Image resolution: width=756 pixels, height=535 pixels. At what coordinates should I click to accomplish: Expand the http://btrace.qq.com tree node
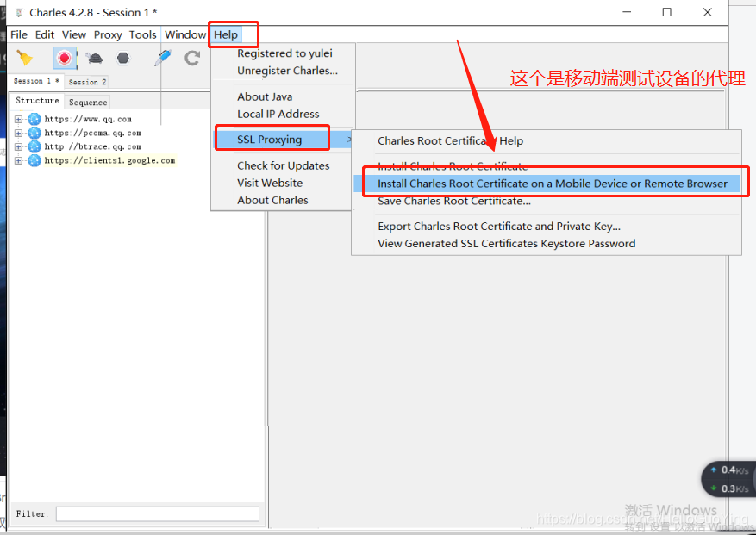(18, 146)
